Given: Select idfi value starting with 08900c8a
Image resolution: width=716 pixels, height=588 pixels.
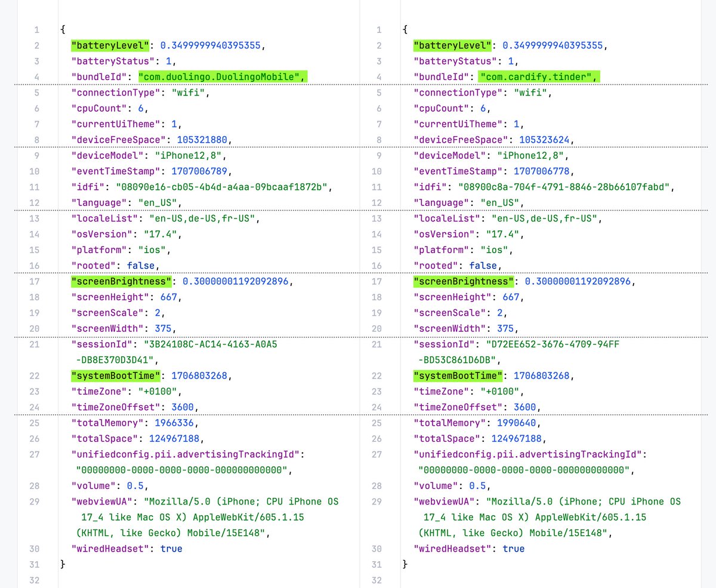Looking at the screenshot, I should 563,187.
